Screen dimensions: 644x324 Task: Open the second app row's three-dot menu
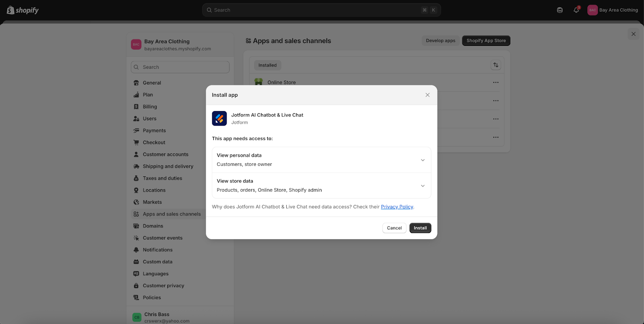pyautogui.click(x=496, y=101)
